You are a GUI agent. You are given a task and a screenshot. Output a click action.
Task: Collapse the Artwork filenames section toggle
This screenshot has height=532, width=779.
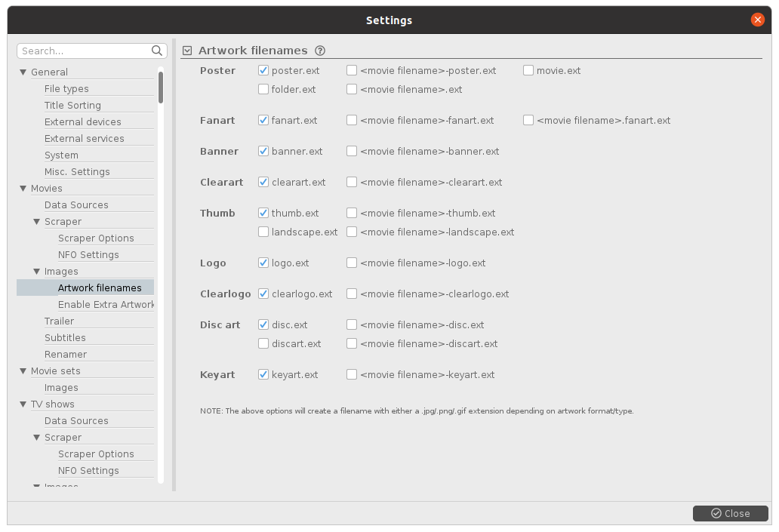coord(187,51)
